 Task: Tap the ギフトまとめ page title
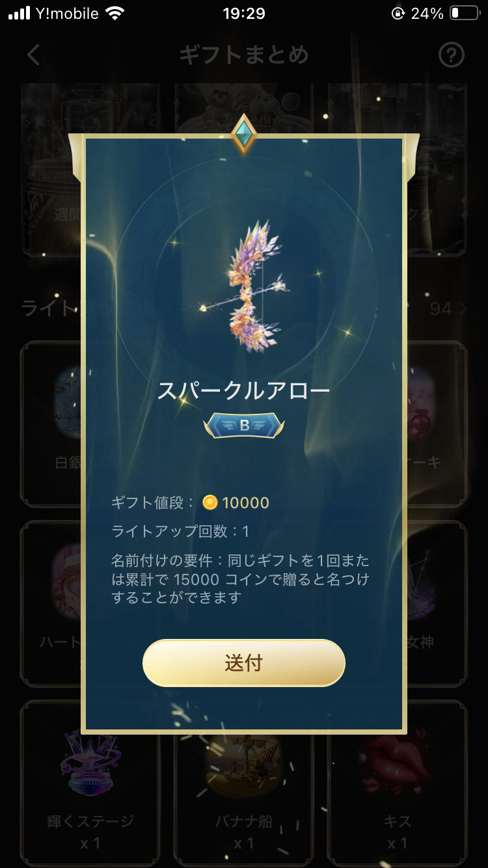244,55
